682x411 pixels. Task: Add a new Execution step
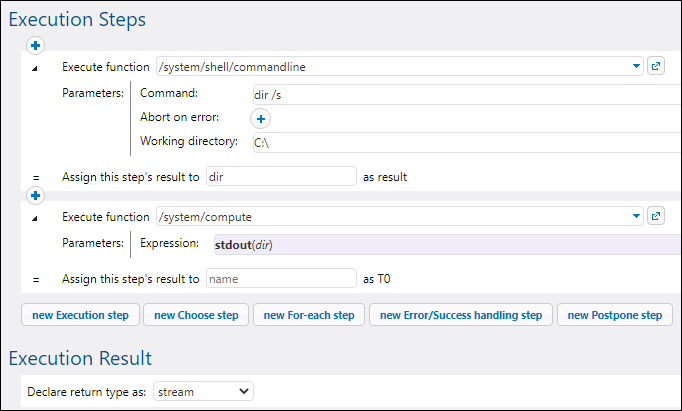pyautogui.click(x=80, y=315)
